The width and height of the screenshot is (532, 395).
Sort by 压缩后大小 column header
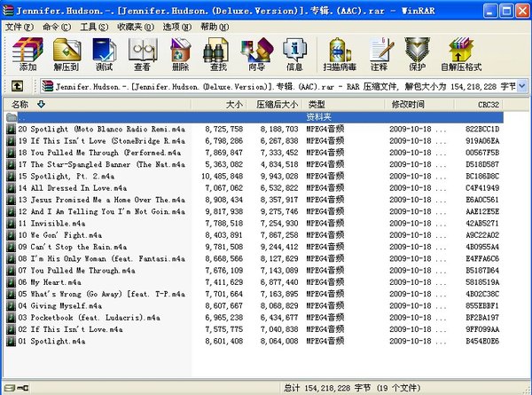click(x=275, y=104)
